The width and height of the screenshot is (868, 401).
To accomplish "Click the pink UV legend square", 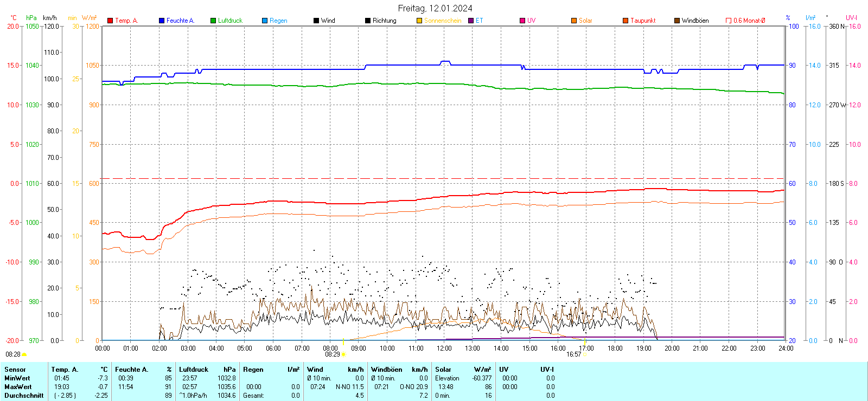I will pyautogui.click(x=522, y=21).
